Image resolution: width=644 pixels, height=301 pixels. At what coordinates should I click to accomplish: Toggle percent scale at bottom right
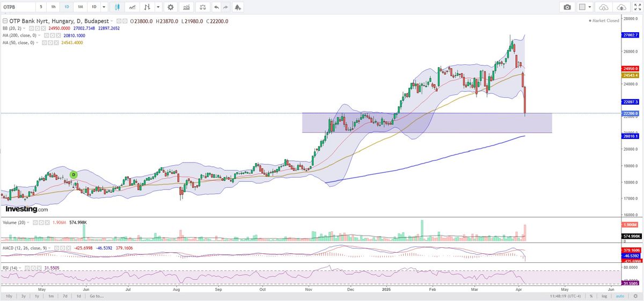(591, 296)
